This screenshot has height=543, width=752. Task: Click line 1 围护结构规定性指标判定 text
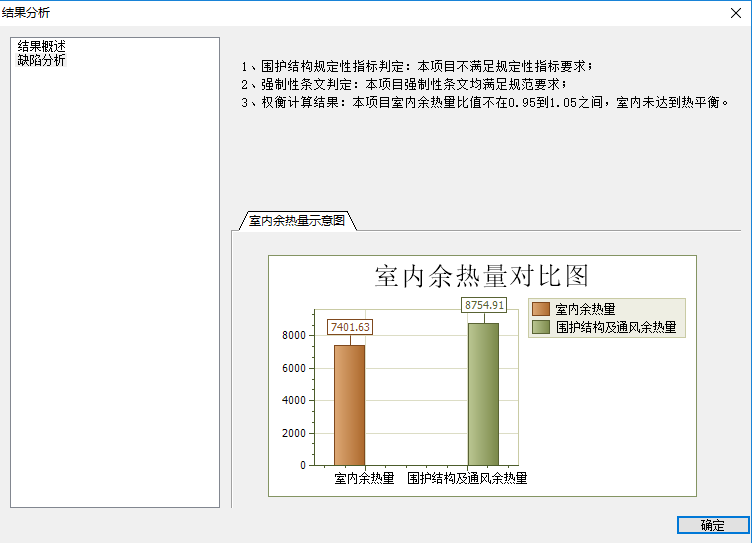tap(417, 66)
